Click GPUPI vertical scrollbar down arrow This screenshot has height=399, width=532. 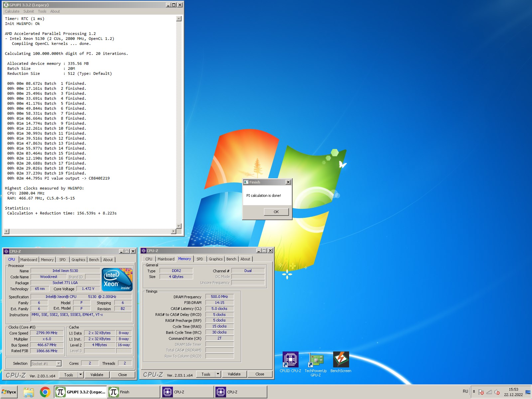179,226
